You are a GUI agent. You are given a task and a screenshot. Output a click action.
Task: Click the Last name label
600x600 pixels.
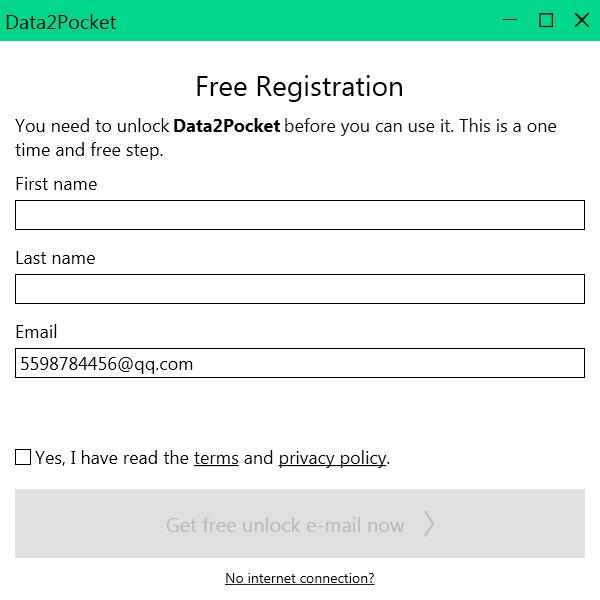pos(55,258)
